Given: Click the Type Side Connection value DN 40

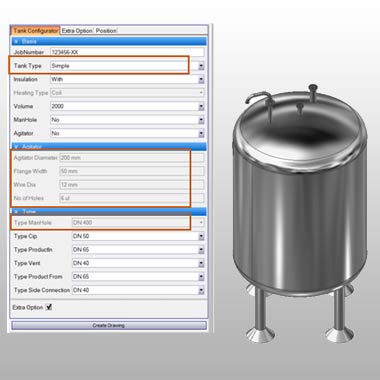Looking at the screenshot, I should (x=81, y=290).
